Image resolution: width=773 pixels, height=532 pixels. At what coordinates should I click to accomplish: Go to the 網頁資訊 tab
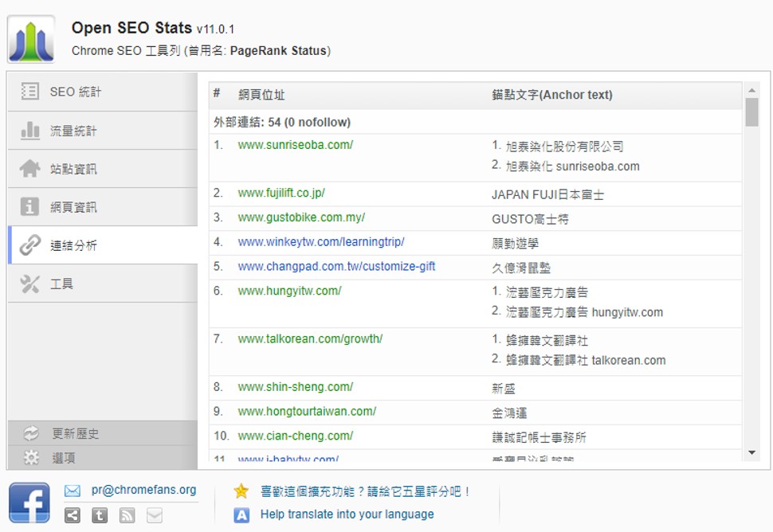pos(103,207)
